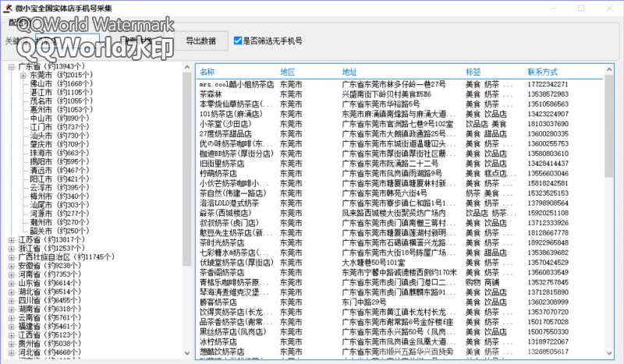Click the keyword input field
This screenshot has width=624, height=364.
(x=67, y=41)
